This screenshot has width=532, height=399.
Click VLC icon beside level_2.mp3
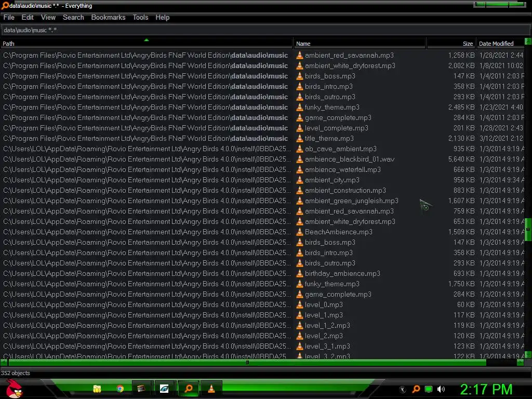300,336
